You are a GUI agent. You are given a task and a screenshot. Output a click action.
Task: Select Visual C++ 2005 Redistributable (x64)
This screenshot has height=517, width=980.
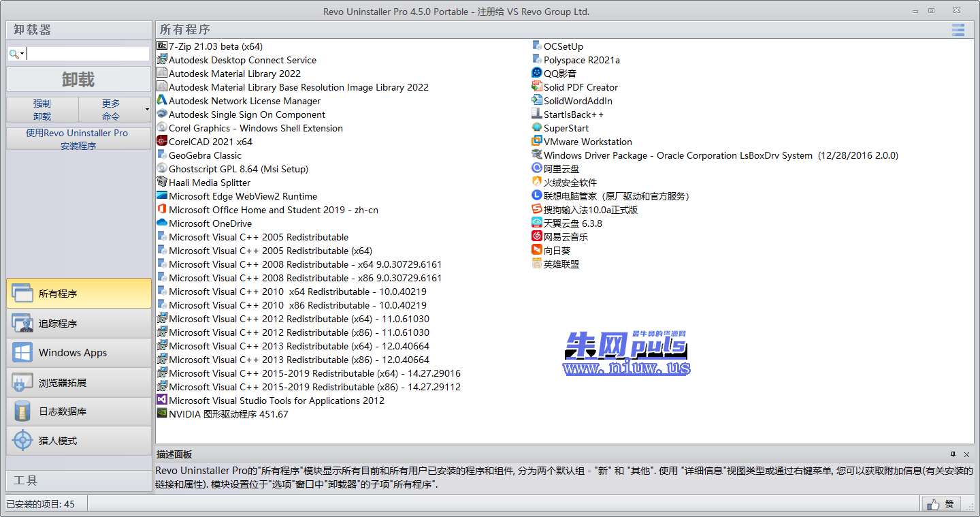coord(271,251)
